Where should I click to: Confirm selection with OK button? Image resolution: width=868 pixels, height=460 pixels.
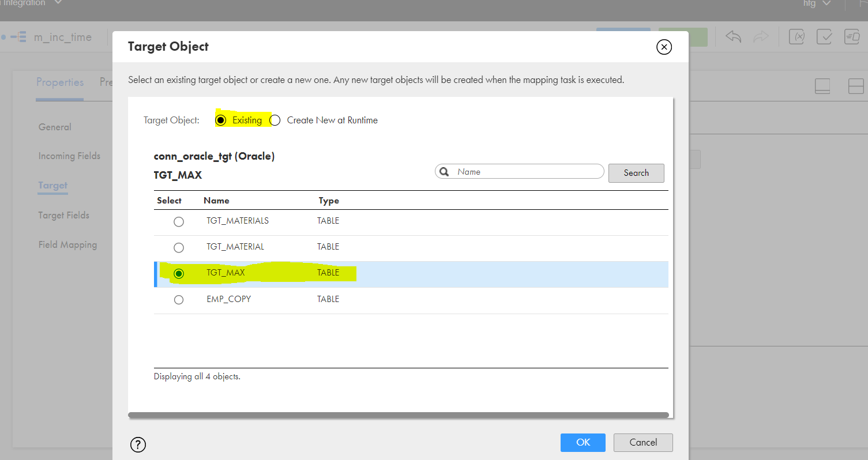tap(583, 442)
